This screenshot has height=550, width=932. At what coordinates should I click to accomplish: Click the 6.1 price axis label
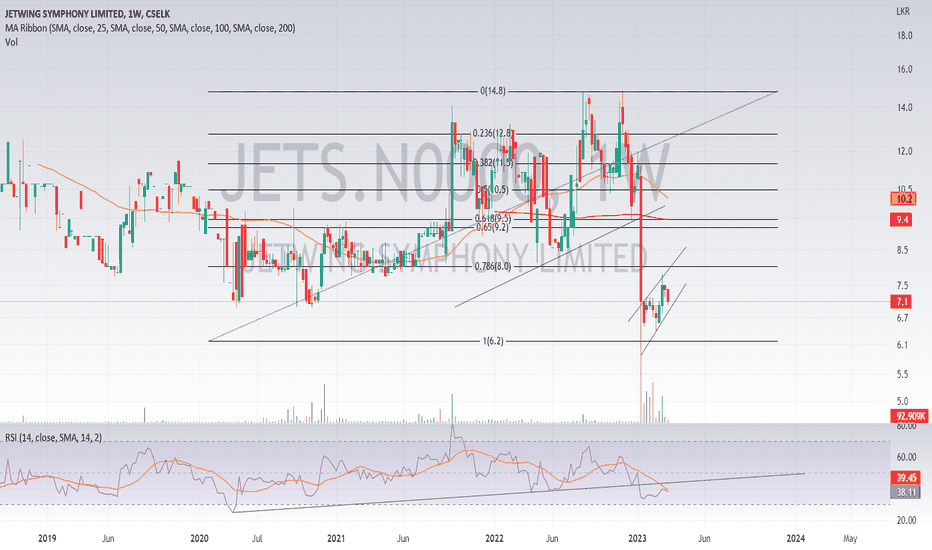coord(903,345)
